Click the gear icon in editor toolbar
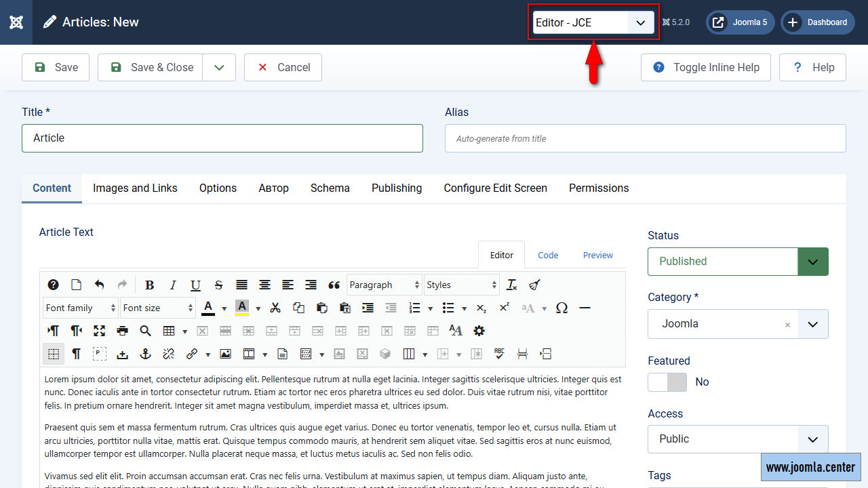868x488 pixels. tap(479, 331)
